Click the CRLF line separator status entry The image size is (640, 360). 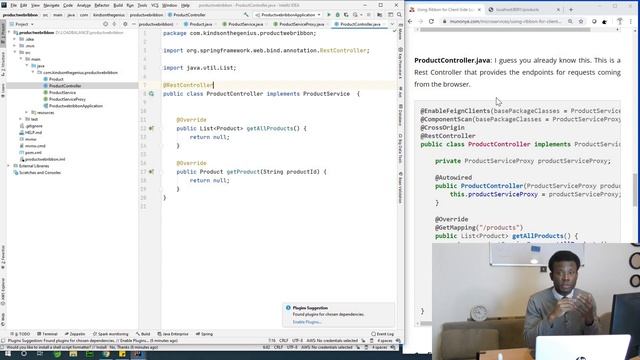[283, 340]
